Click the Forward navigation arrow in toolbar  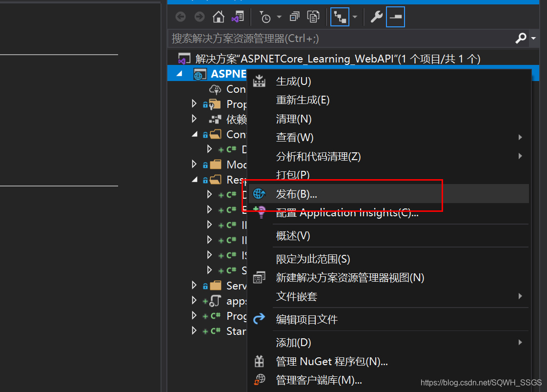point(199,17)
